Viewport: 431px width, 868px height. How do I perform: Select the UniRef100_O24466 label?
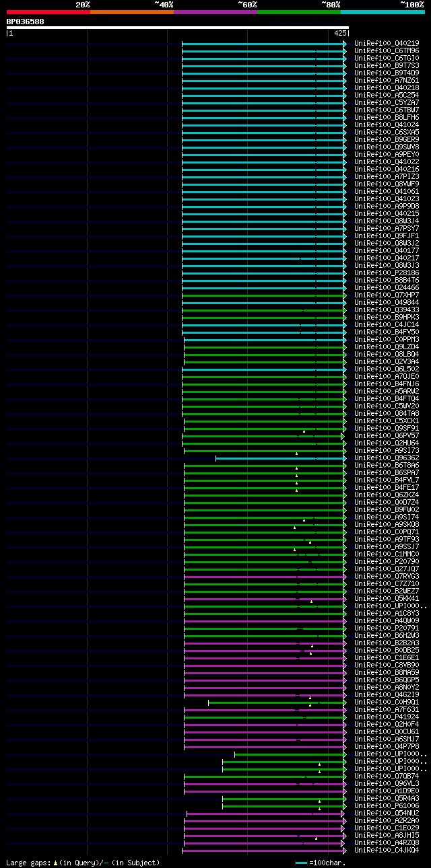click(x=387, y=288)
